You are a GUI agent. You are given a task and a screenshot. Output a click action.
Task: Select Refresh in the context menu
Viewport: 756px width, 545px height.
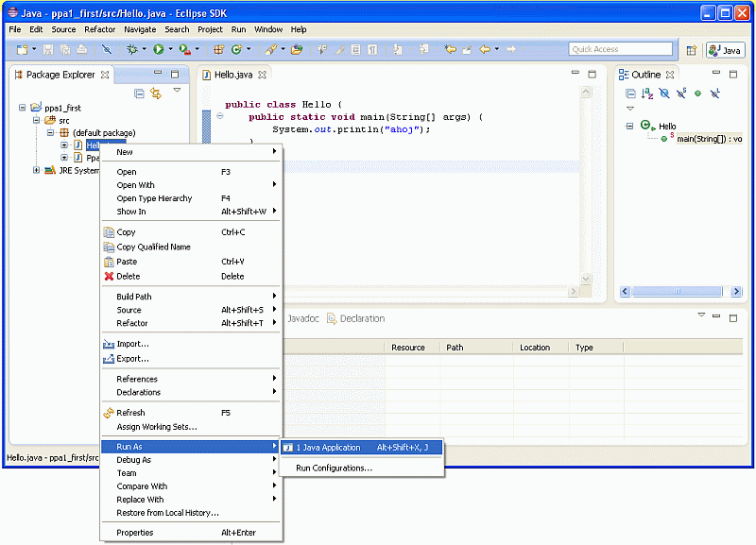point(191,413)
